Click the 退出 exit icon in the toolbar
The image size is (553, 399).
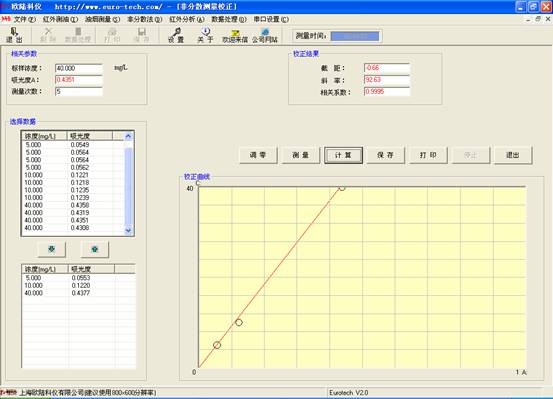coord(14,35)
